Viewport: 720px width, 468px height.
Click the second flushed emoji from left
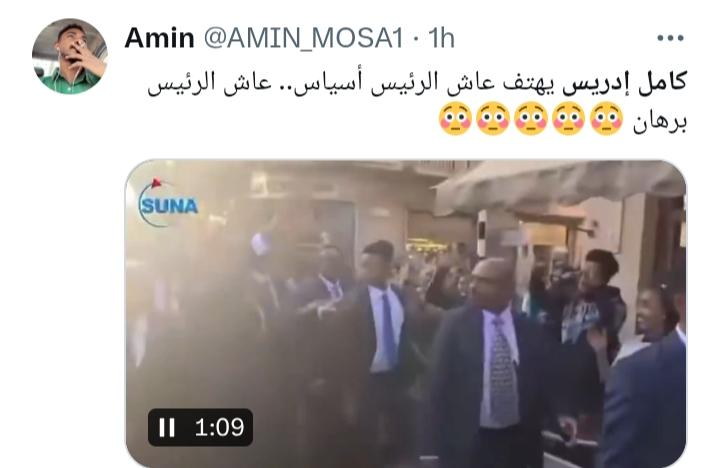493,119
